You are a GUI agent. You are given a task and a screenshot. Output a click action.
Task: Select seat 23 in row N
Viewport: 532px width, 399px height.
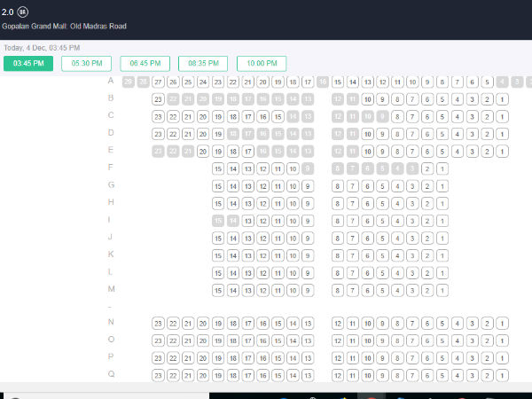tap(159, 324)
